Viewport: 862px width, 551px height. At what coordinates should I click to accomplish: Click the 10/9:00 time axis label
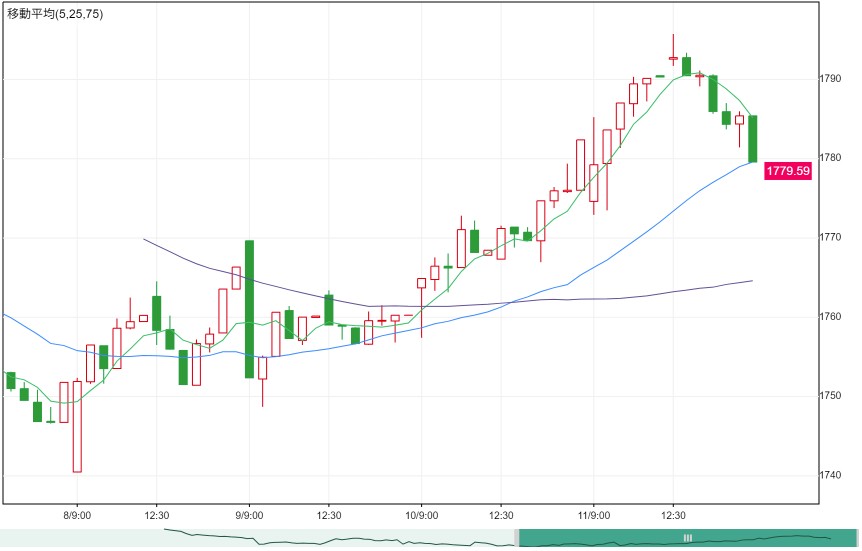(422, 515)
